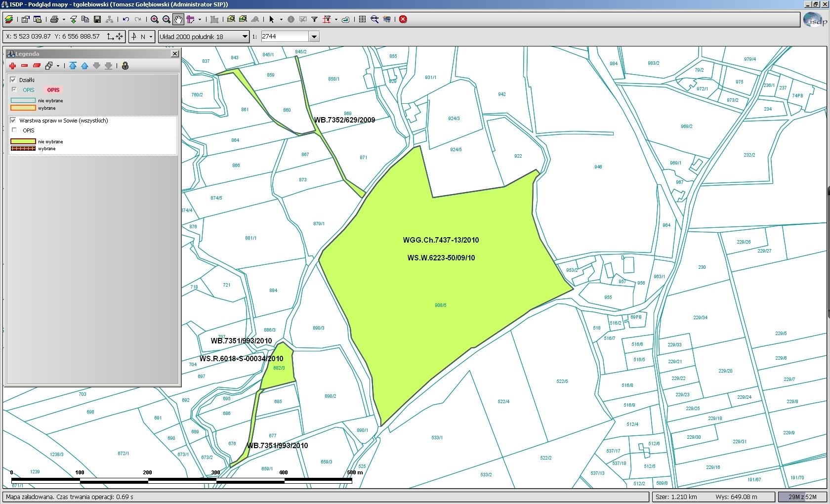Select the arrow pointer selection tool

(x=271, y=19)
